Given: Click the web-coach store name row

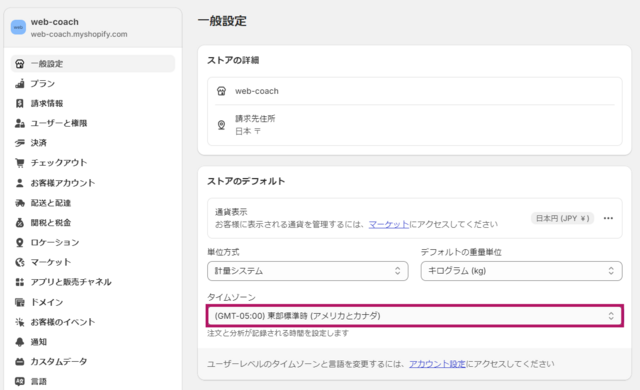Looking at the screenshot, I should [x=415, y=91].
